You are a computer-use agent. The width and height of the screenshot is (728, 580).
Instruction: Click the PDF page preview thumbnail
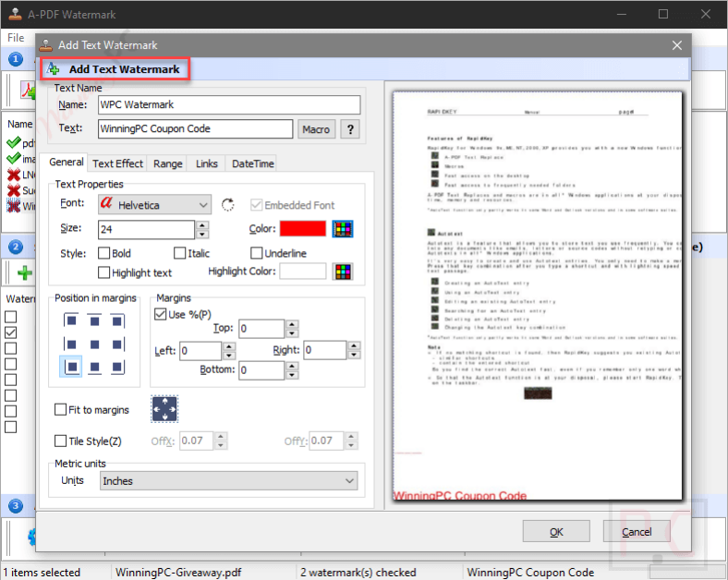(x=538, y=296)
